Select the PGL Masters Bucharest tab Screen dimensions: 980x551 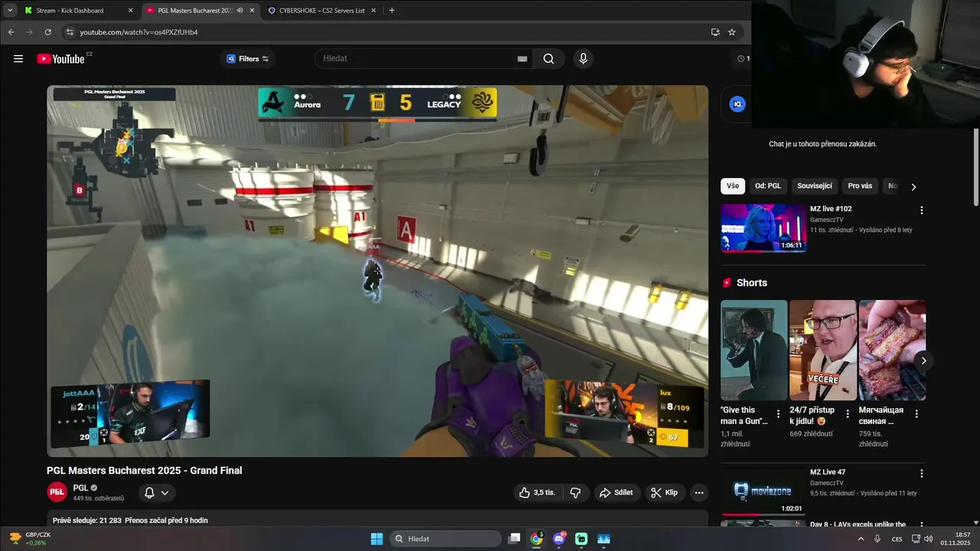point(194,11)
